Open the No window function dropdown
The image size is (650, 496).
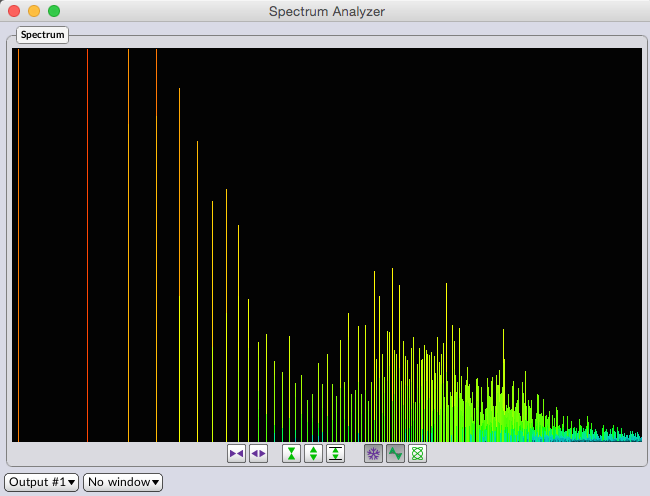(x=123, y=482)
